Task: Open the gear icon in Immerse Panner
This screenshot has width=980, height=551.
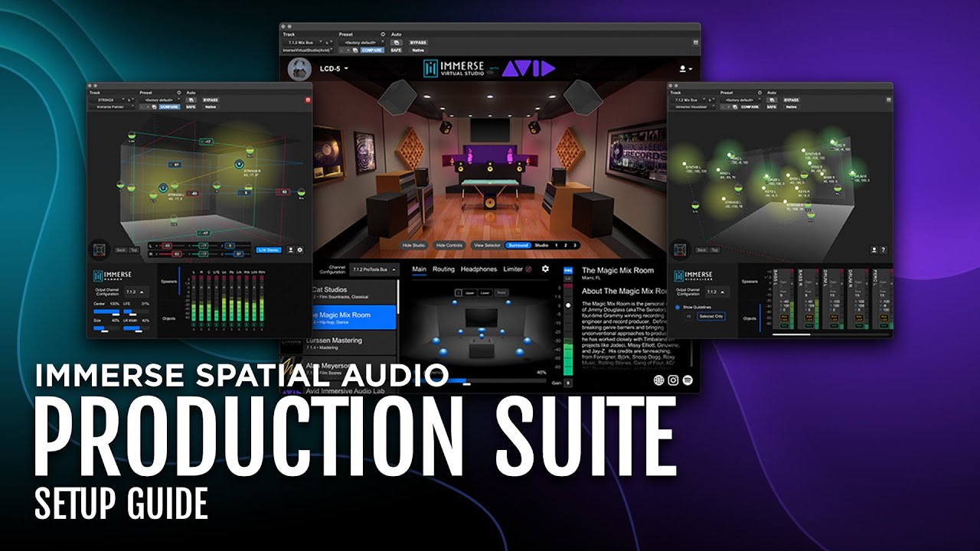Action: (x=300, y=249)
